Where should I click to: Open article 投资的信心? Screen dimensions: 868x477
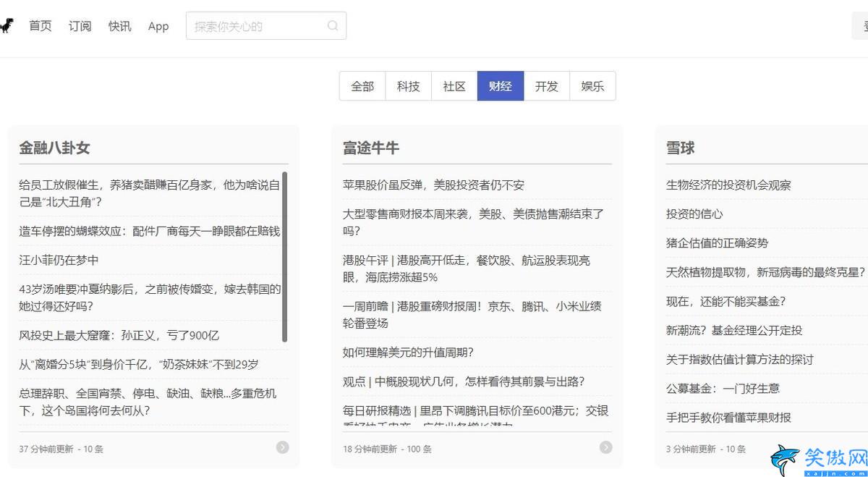694,214
